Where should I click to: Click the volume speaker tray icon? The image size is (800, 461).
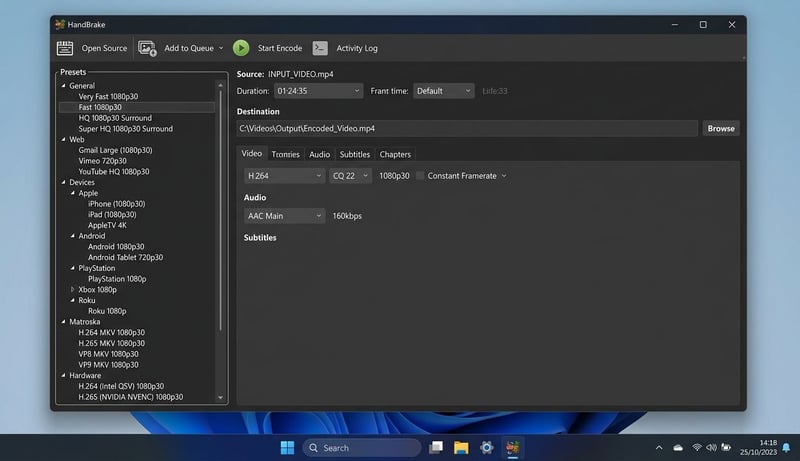pos(711,448)
